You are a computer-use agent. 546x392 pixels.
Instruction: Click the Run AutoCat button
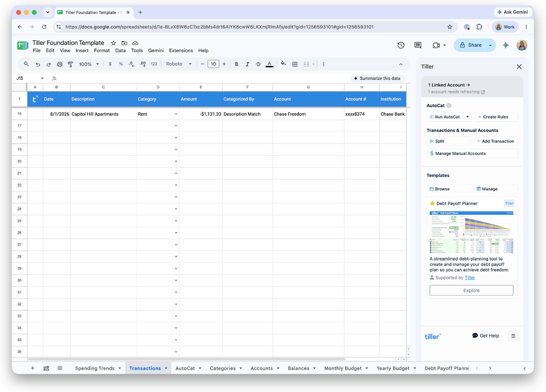coord(445,117)
